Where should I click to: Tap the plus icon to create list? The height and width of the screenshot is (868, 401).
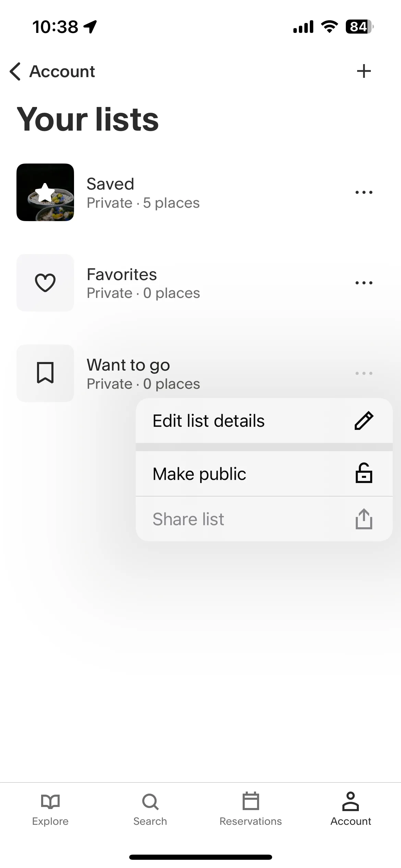pyautogui.click(x=364, y=71)
